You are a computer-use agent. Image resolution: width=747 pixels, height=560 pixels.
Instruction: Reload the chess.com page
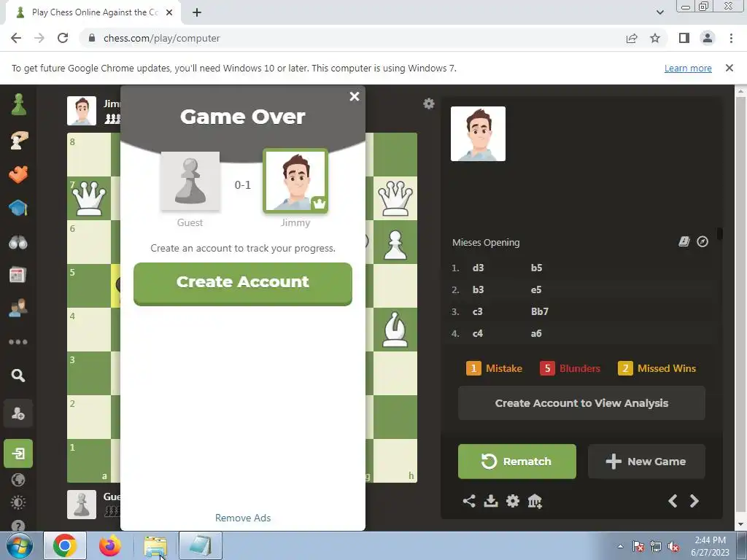click(63, 38)
